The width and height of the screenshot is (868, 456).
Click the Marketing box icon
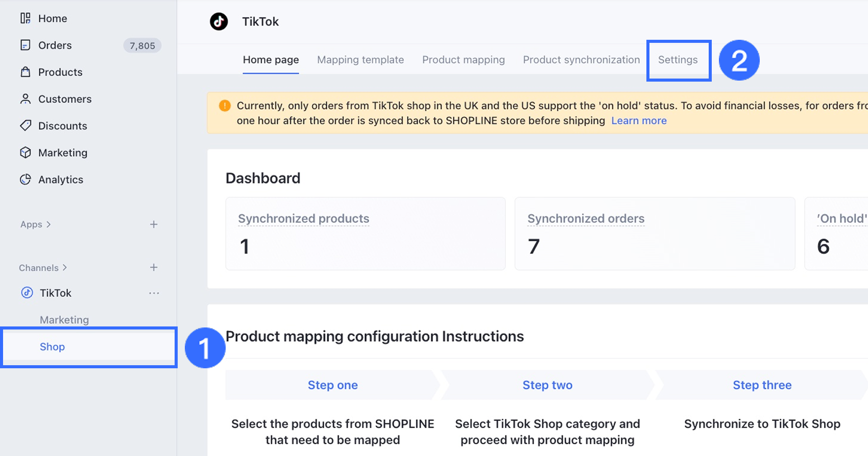tap(25, 153)
